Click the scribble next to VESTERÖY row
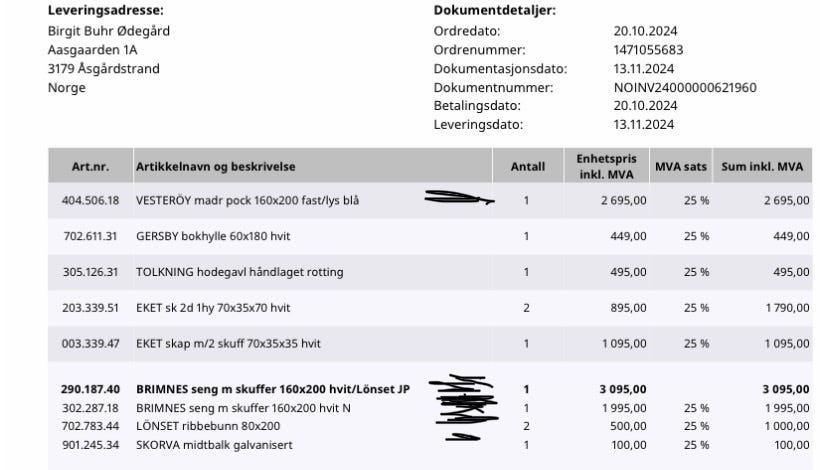820x470 pixels. coord(459,199)
